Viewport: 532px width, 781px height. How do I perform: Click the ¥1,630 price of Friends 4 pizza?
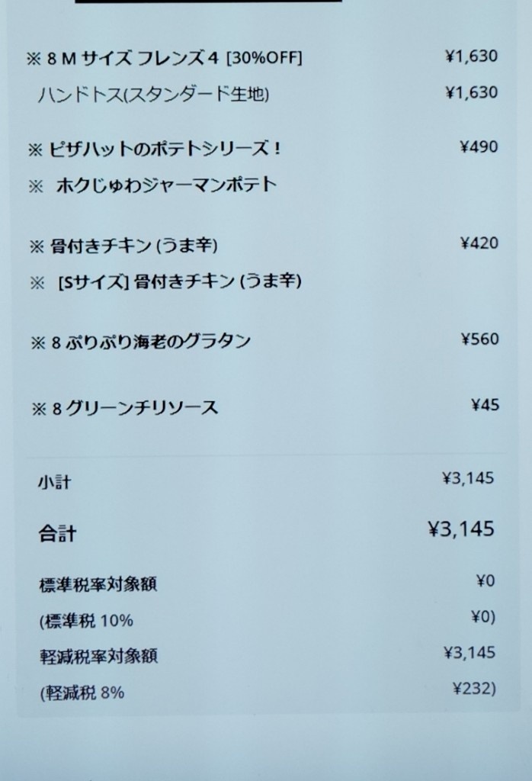click(x=471, y=56)
